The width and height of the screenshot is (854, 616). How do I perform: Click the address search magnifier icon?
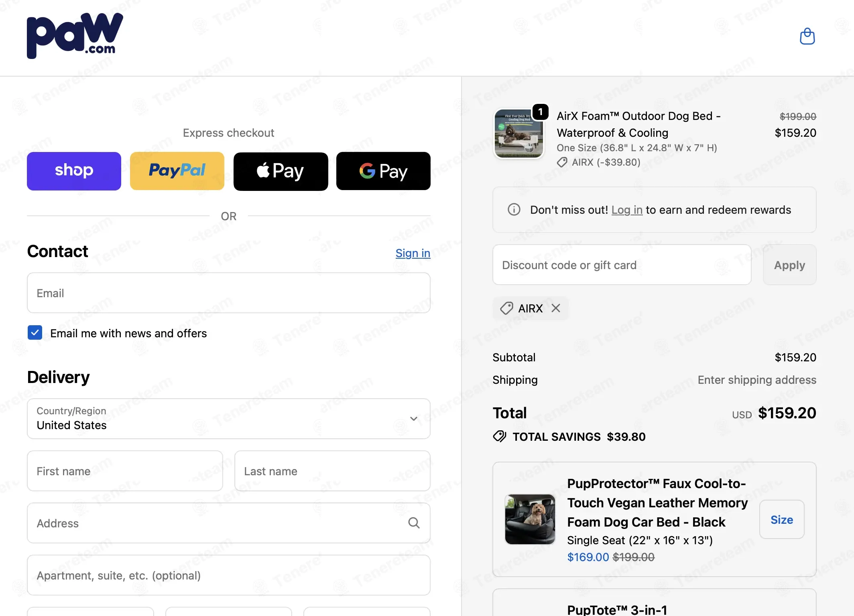414,523
